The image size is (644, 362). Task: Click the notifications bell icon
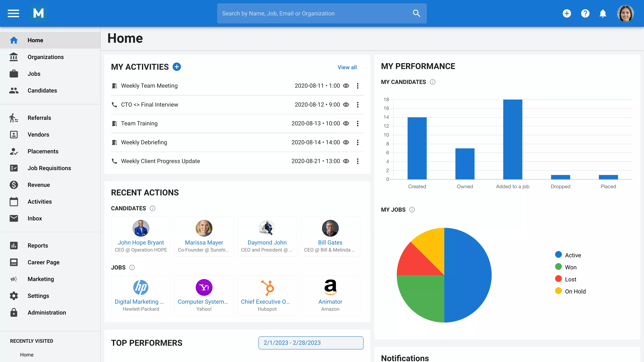[x=603, y=13]
